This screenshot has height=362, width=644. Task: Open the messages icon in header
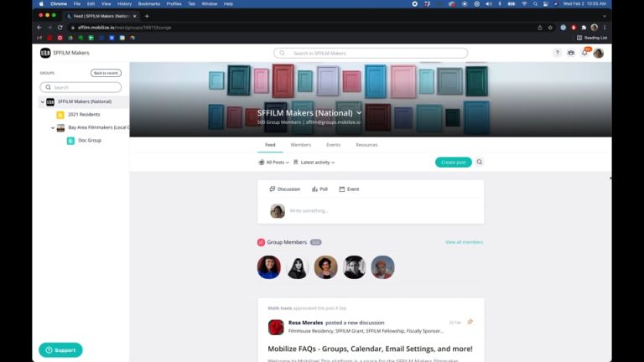click(x=571, y=53)
